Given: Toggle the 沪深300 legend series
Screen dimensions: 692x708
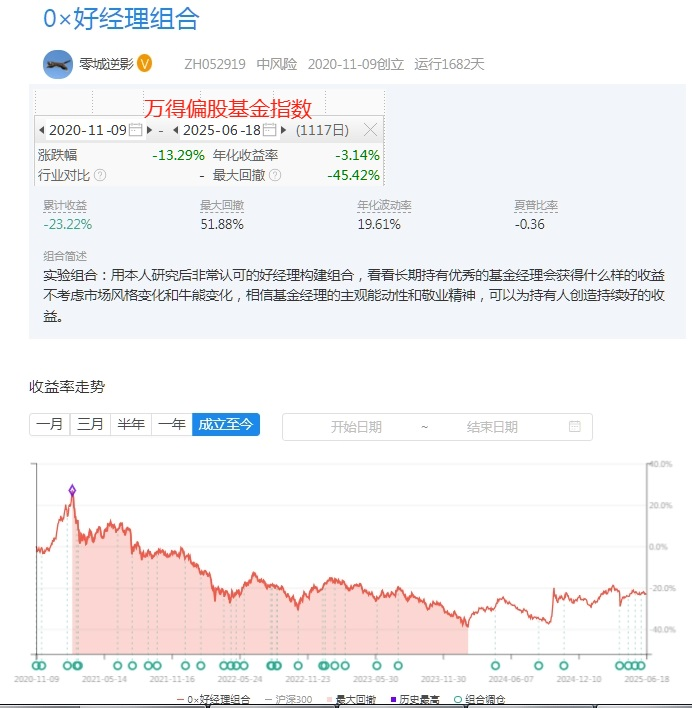Looking at the screenshot, I should tap(288, 699).
